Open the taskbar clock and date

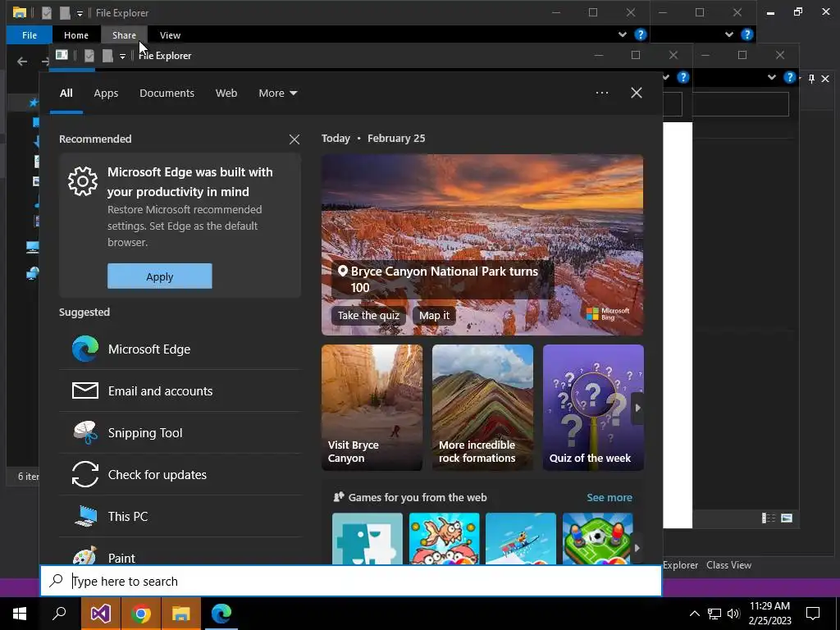click(769, 614)
